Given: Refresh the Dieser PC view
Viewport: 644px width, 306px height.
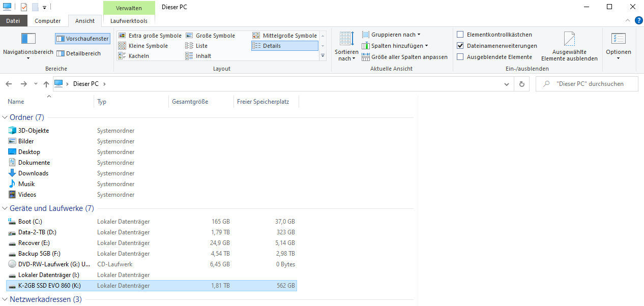Looking at the screenshot, I should 521,84.
